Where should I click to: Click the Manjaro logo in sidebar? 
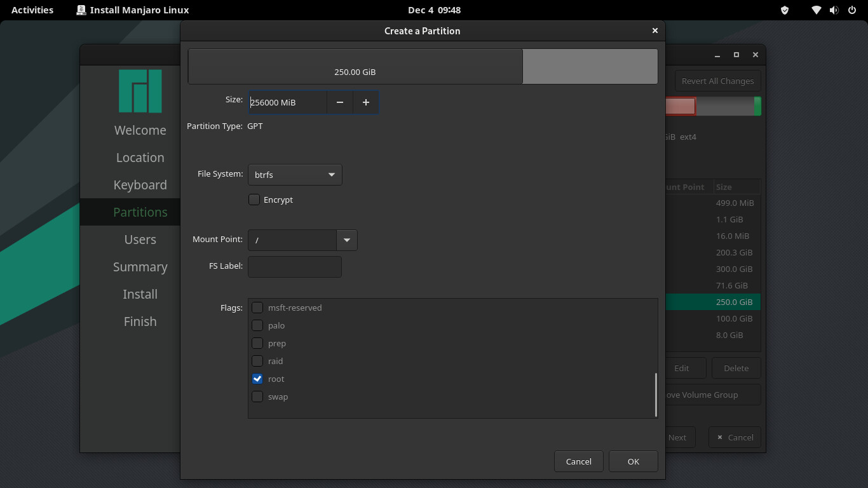(x=140, y=91)
